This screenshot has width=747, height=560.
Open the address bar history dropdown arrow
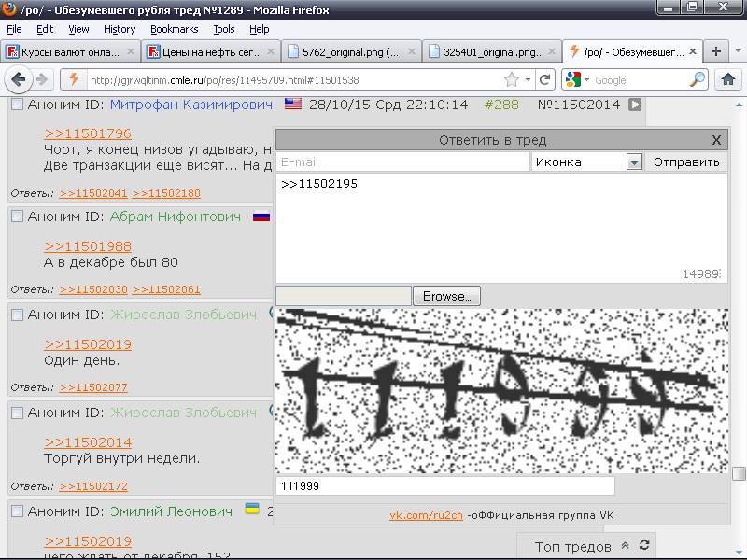pos(528,79)
